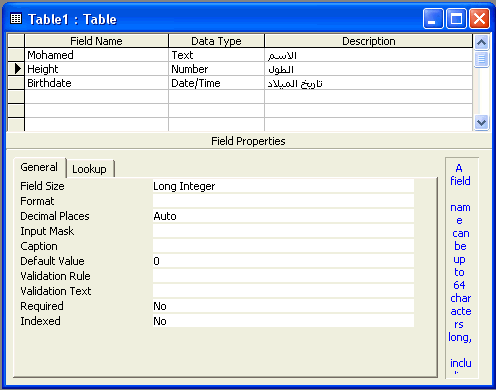Click the first empty field name cell
496x390 pixels.
(96, 97)
